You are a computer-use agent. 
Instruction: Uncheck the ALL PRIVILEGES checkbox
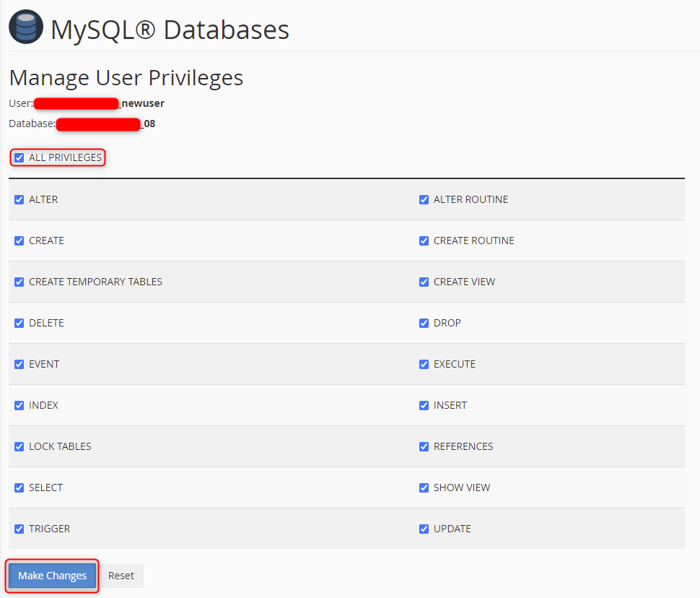pos(19,157)
